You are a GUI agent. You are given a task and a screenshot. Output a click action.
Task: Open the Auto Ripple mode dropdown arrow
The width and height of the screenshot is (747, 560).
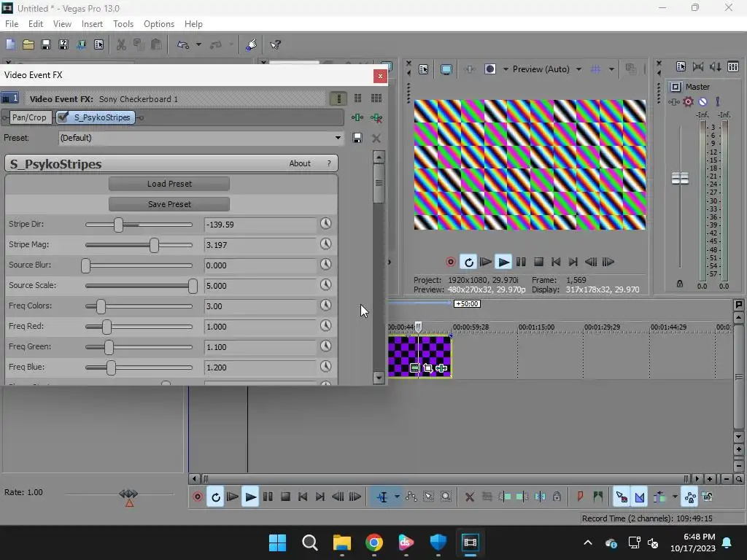coord(675,497)
